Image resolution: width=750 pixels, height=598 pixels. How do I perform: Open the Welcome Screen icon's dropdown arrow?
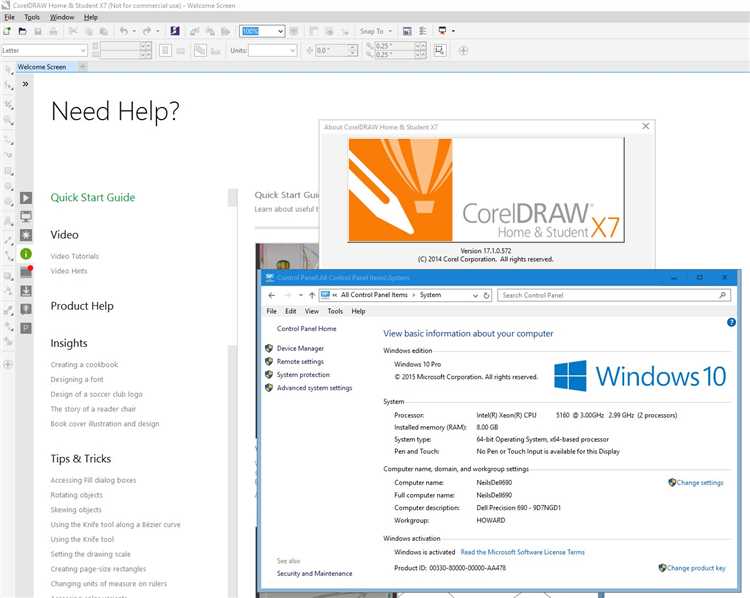[453, 31]
